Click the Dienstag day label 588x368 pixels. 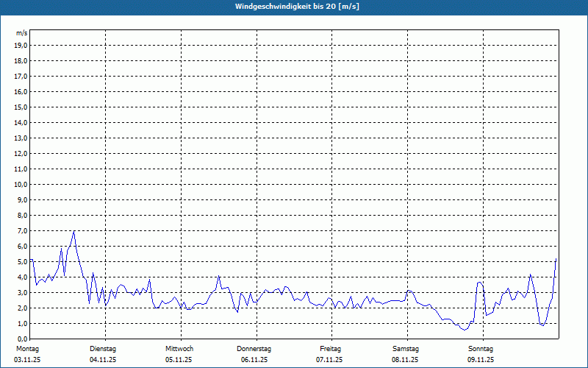[103, 349]
